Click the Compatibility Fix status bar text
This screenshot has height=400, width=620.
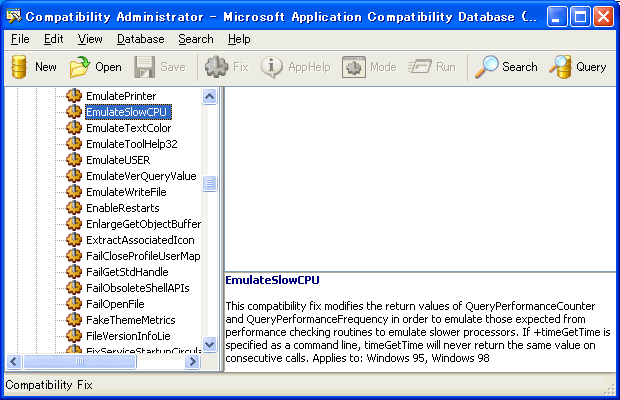pyautogui.click(x=49, y=385)
